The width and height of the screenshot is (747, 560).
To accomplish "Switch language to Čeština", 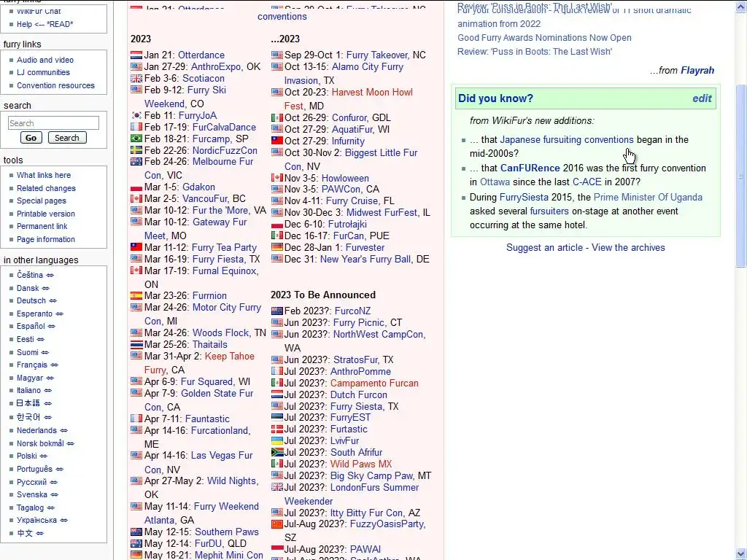I will coord(29,275).
